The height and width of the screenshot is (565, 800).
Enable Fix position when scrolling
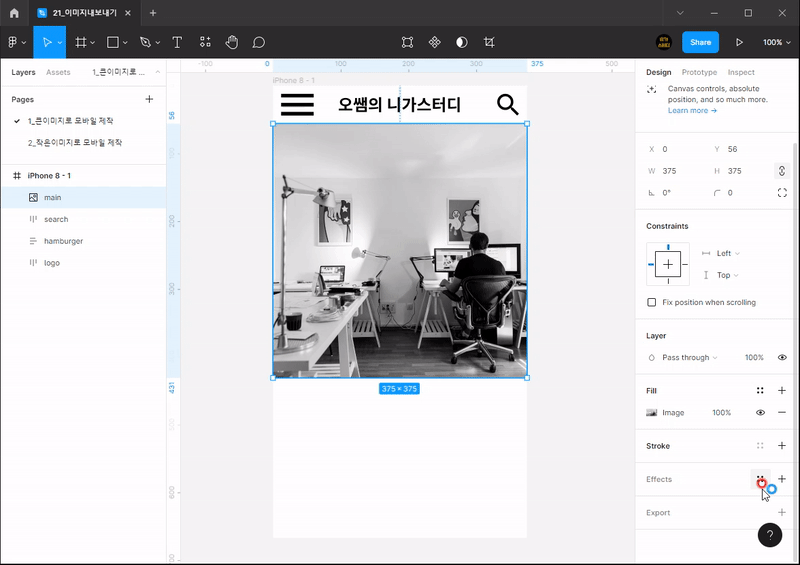tap(652, 302)
